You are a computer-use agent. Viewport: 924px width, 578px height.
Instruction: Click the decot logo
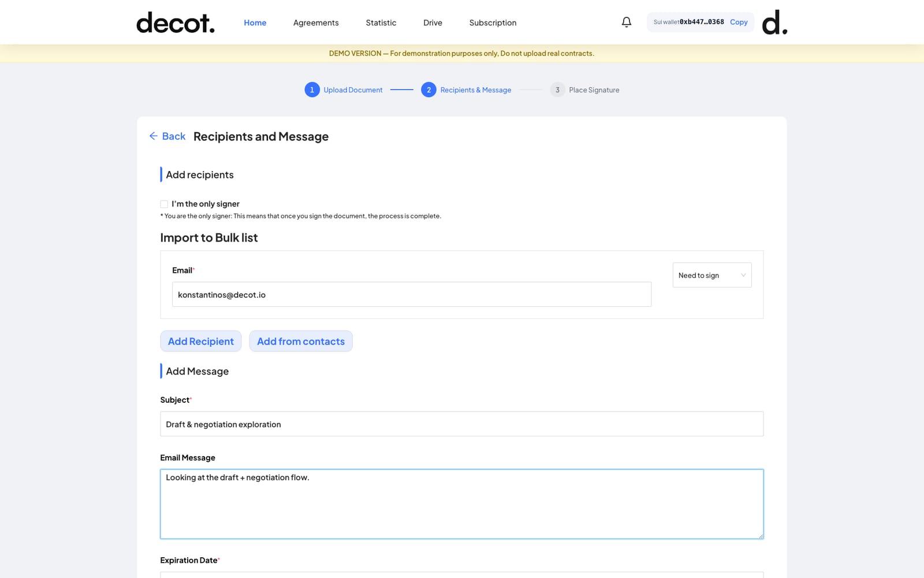(176, 23)
